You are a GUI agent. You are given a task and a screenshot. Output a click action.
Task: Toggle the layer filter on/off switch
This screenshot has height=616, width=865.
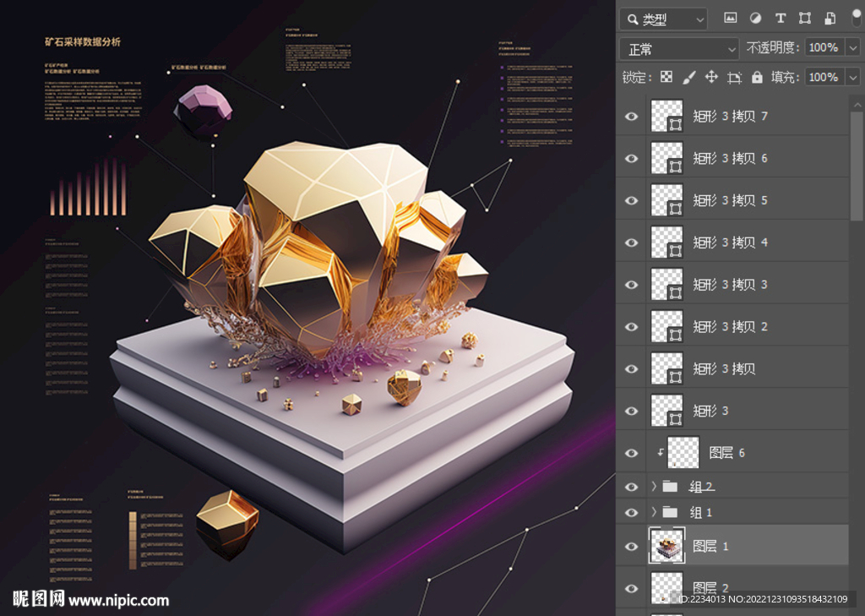point(856,19)
